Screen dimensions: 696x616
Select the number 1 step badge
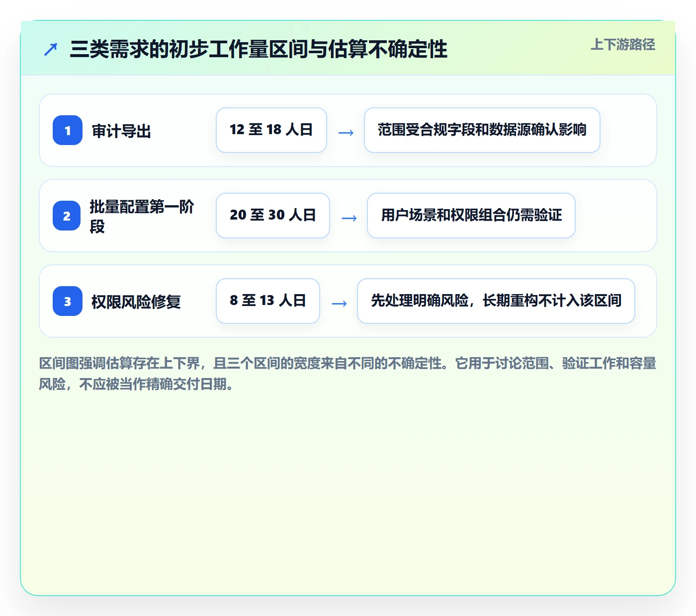[68, 130]
